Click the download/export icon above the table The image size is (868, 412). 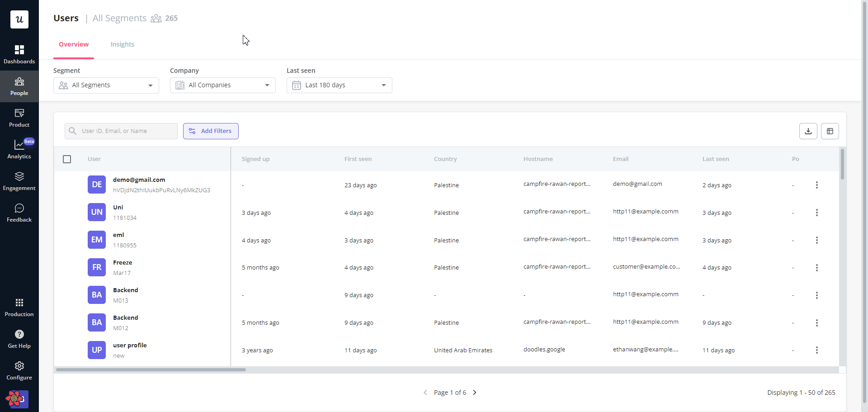click(808, 131)
